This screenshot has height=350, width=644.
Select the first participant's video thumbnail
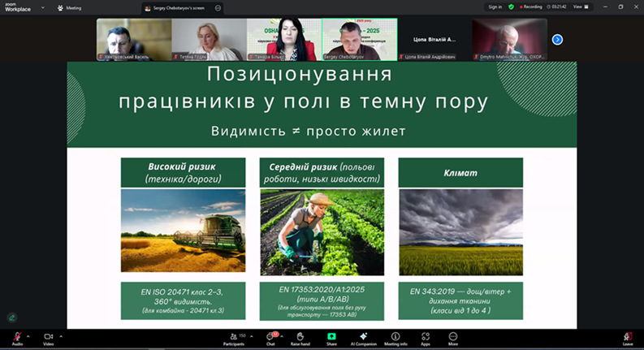[134, 40]
